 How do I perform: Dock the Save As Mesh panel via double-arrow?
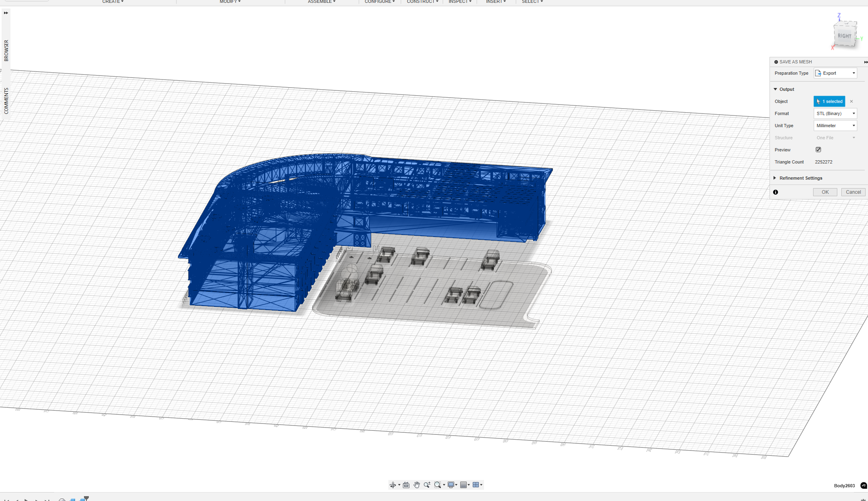tap(866, 62)
